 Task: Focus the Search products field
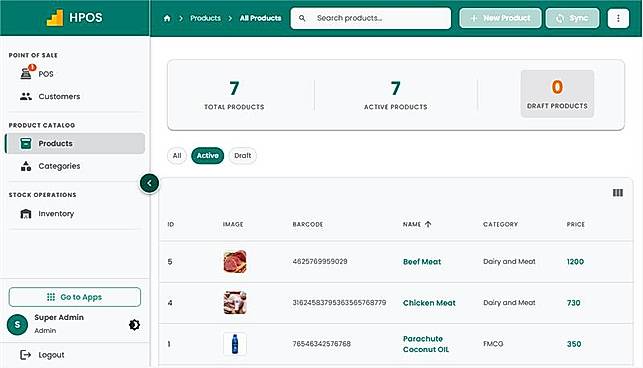pyautogui.click(x=371, y=18)
